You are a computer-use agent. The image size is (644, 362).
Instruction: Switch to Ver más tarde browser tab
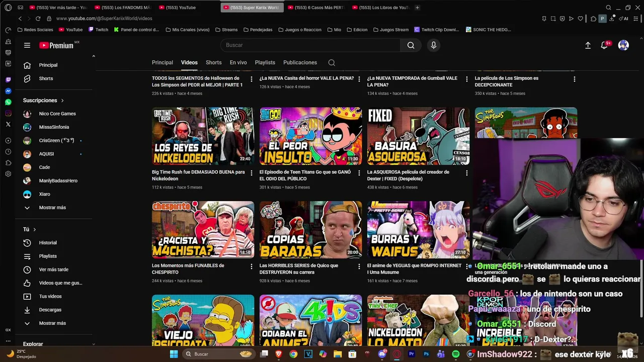pyautogui.click(x=58, y=8)
